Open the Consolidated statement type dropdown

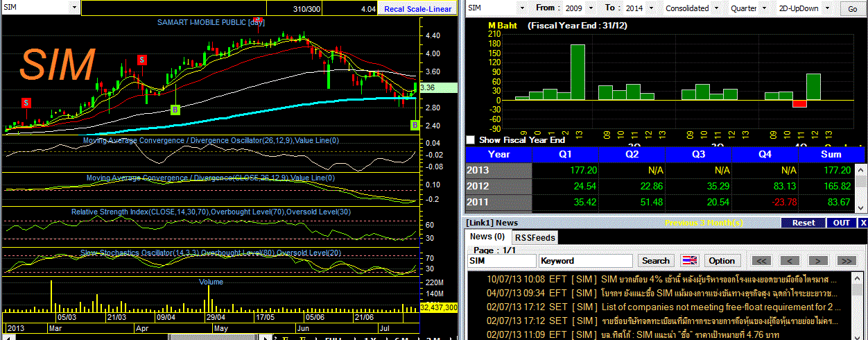[715, 8]
